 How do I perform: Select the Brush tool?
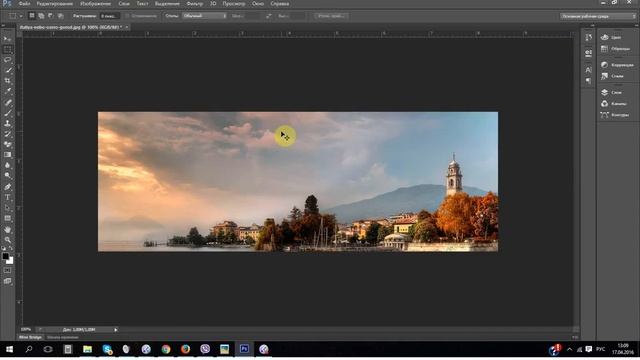coord(7,113)
